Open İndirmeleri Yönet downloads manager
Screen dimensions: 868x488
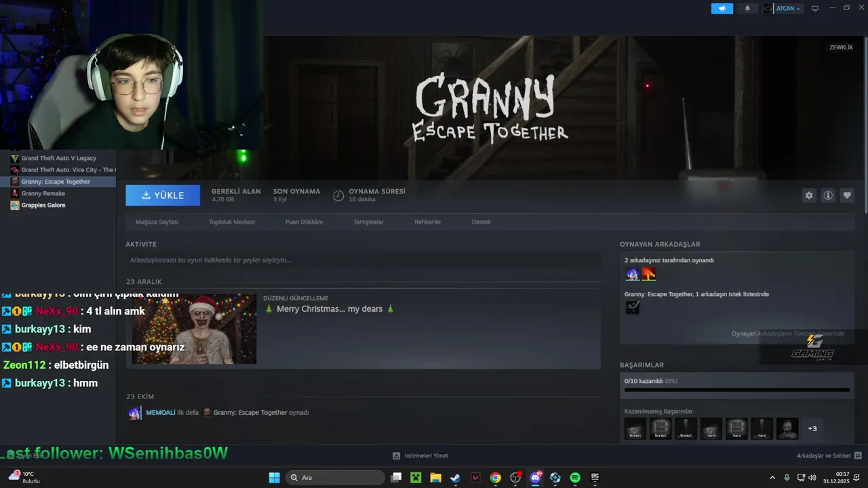click(420, 455)
